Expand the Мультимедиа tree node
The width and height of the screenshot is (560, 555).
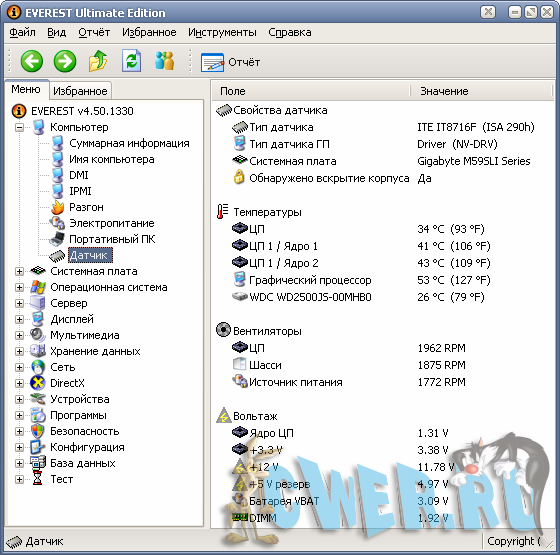[19, 335]
